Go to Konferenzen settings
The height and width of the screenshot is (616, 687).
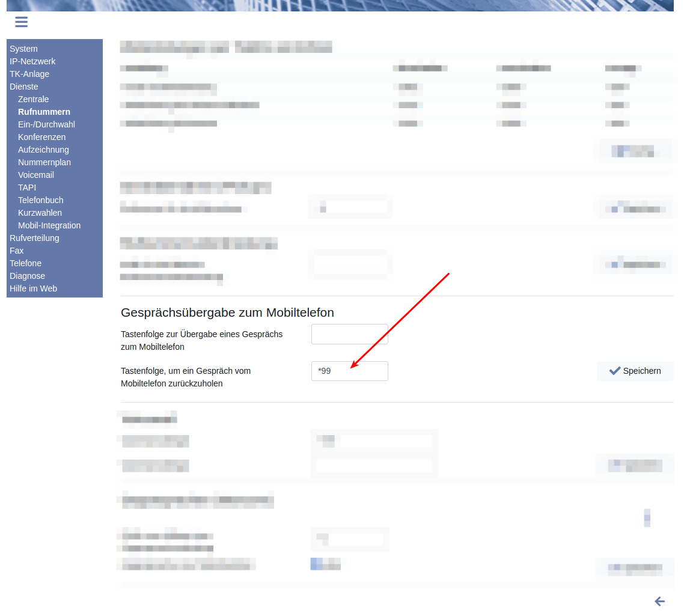point(41,137)
